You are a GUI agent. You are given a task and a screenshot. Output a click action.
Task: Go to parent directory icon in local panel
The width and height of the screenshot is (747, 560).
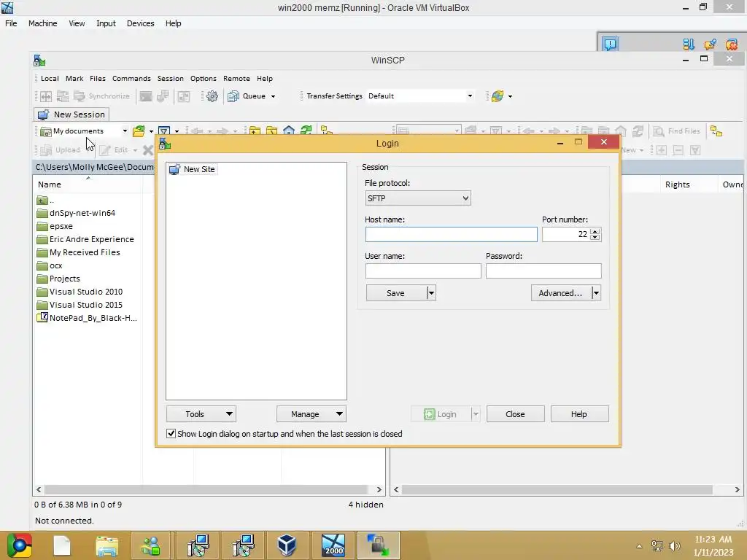pos(255,131)
